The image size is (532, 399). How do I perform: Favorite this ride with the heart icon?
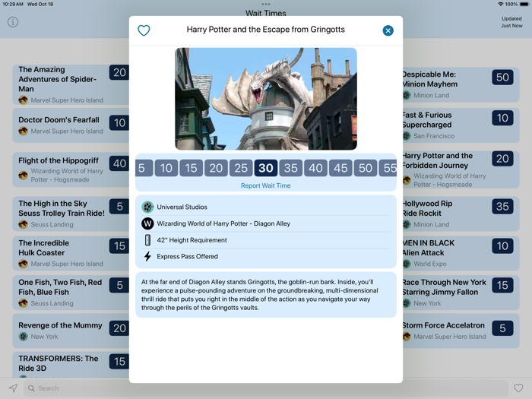(x=144, y=30)
